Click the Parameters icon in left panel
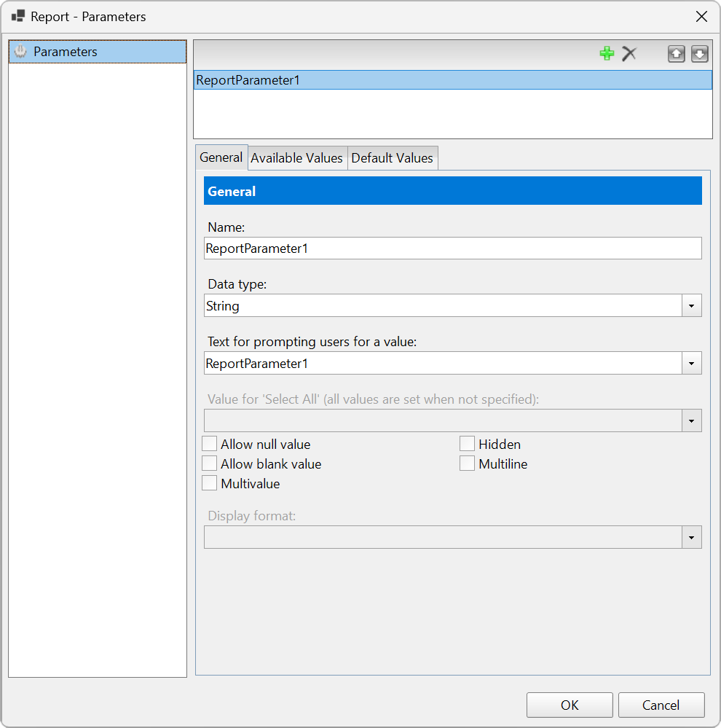Image resolution: width=721 pixels, height=728 pixels. tap(20, 52)
